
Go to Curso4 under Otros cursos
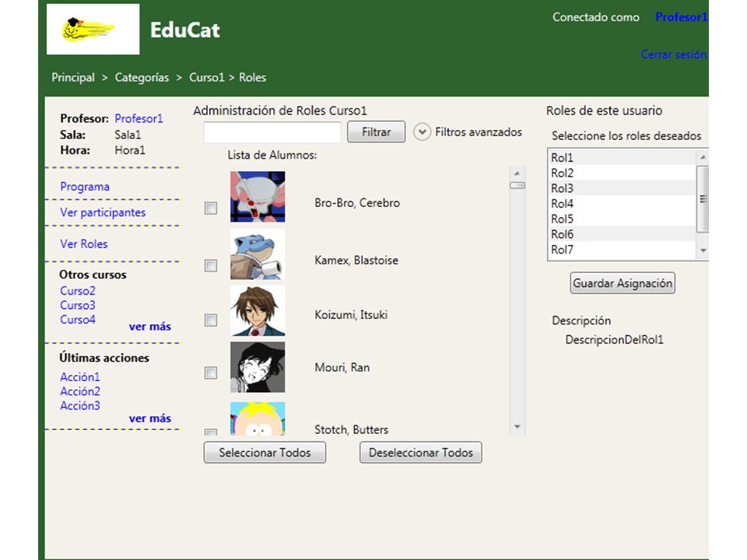(78, 319)
